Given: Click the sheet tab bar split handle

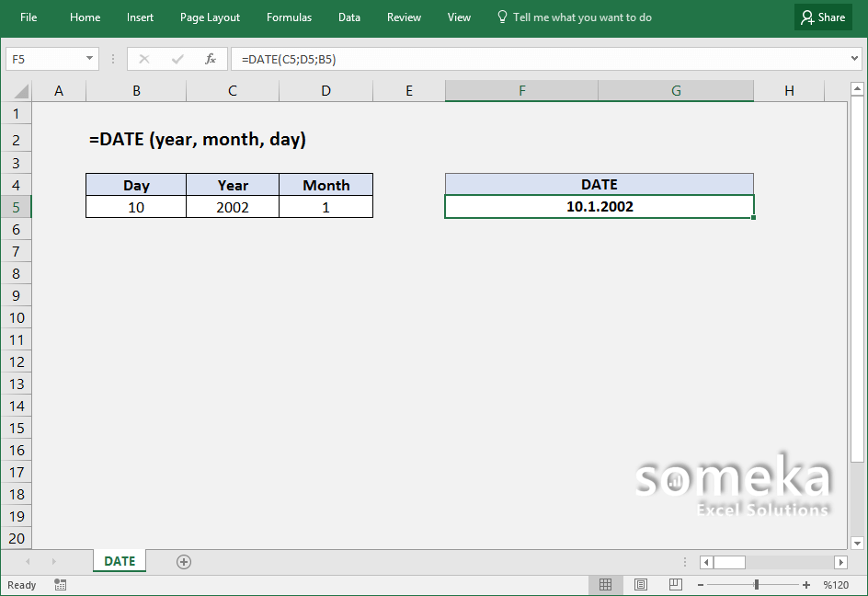Looking at the screenshot, I should coord(685,562).
